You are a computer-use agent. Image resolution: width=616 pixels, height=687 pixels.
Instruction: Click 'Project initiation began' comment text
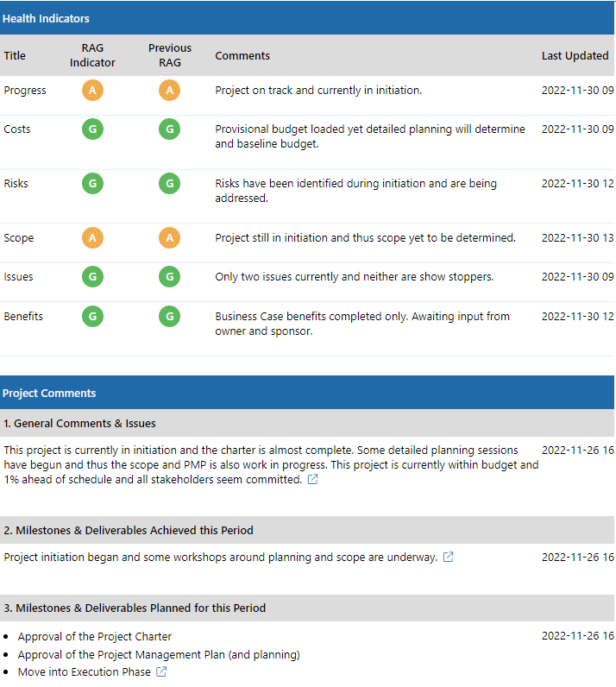pos(221,557)
